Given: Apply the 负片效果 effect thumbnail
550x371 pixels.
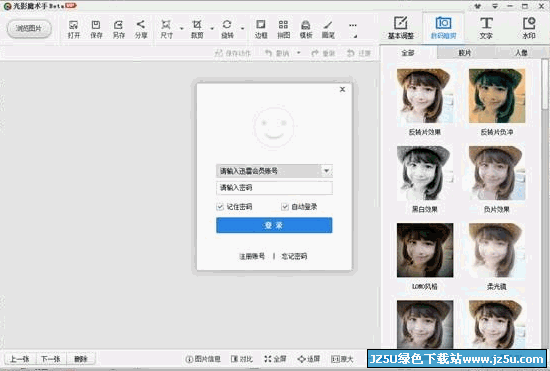Looking at the screenshot, I should [497, 173].
